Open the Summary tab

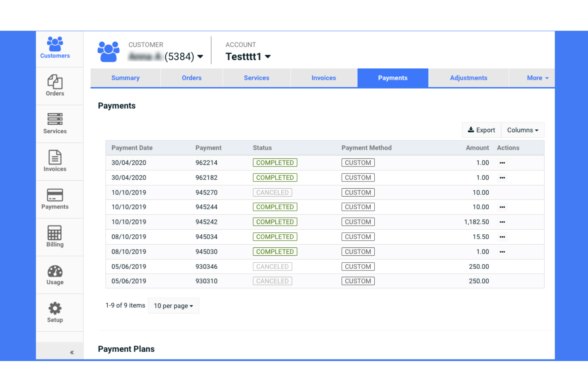[125, 78]
